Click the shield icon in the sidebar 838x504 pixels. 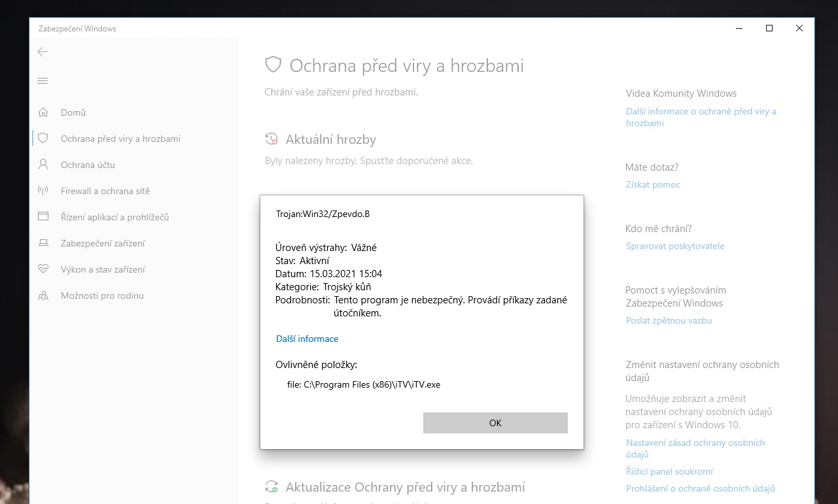point(43,139)
